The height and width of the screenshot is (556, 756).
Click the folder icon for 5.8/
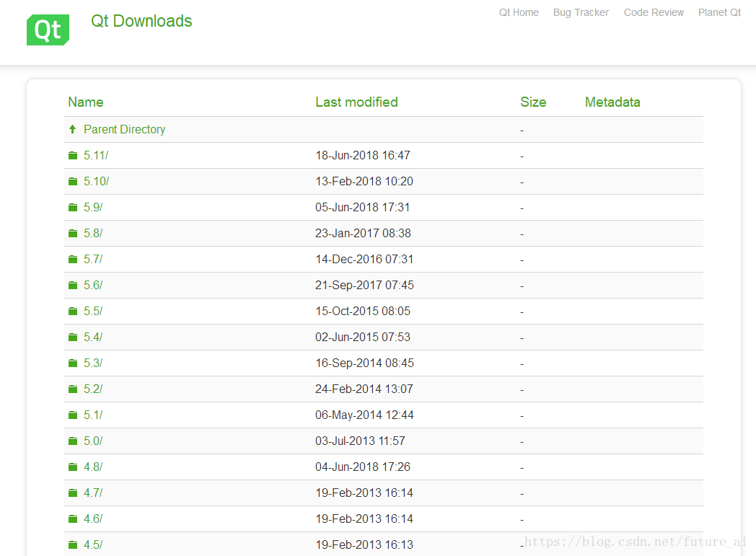pyautogui.click(x=73, y=233)
